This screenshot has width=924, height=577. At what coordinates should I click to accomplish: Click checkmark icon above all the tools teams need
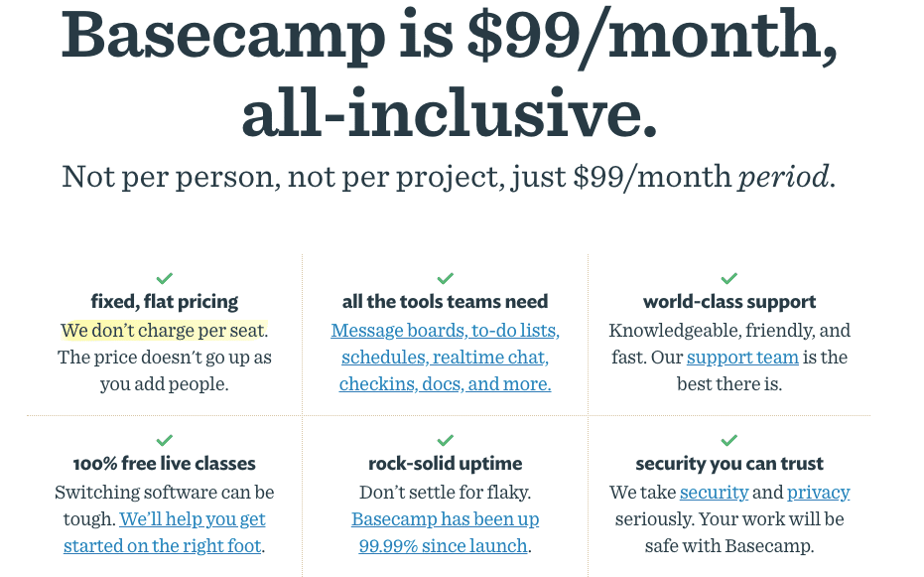(446, 278)
